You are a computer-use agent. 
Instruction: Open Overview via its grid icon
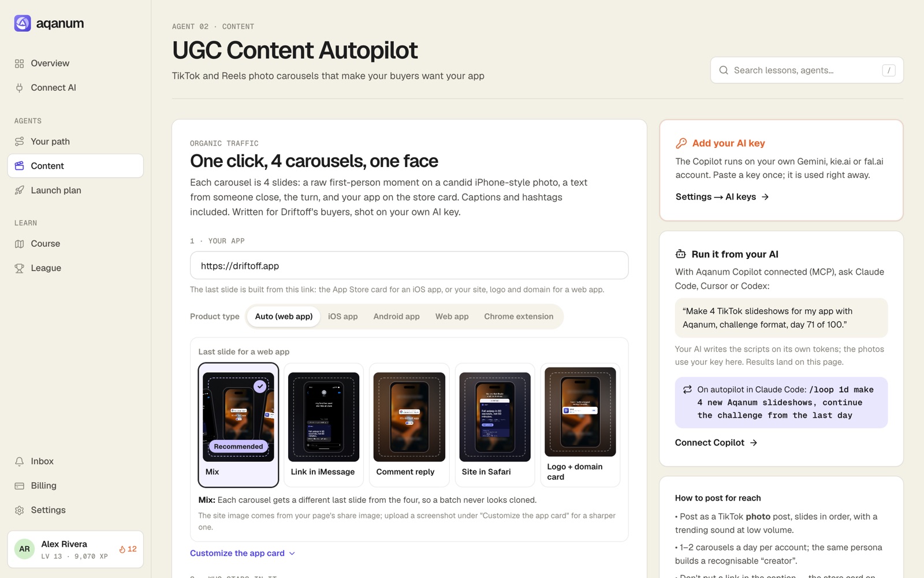click(x=20, y=64)
